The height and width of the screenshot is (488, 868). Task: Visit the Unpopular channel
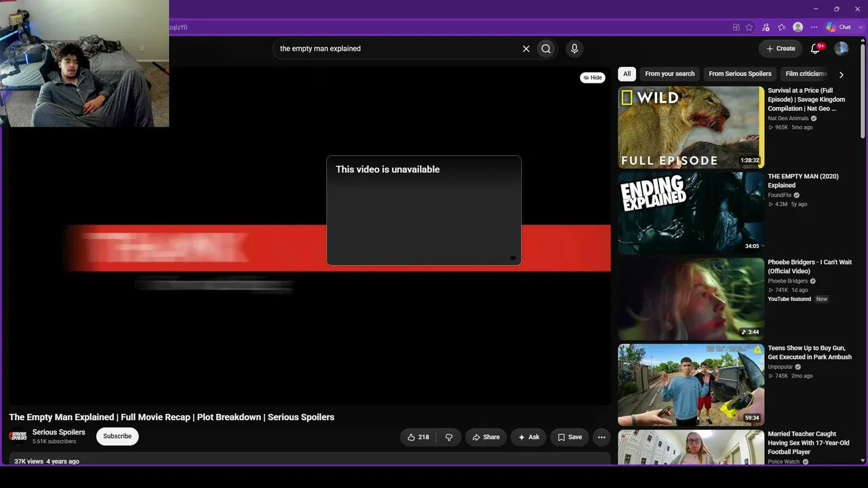[x=780, y=367]
